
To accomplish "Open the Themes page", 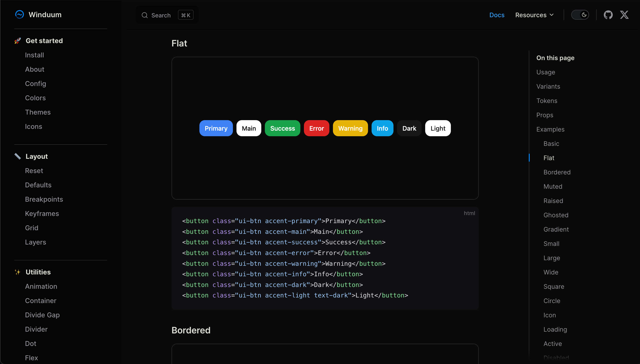I will coord(38,112).
